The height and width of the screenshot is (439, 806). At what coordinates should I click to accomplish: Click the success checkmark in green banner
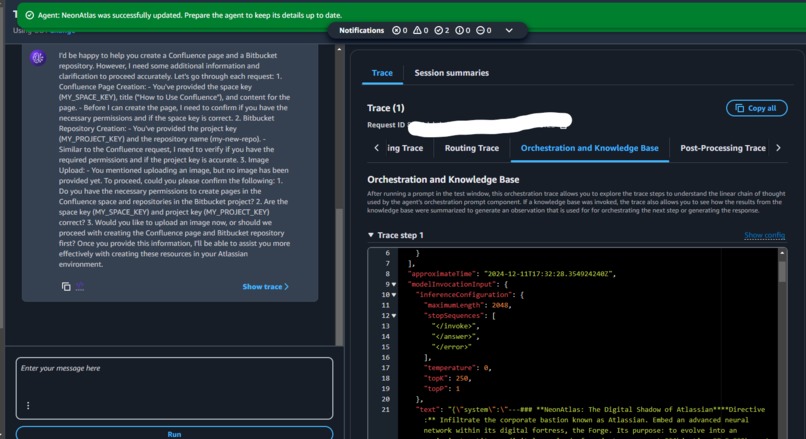tap(30, 15)
